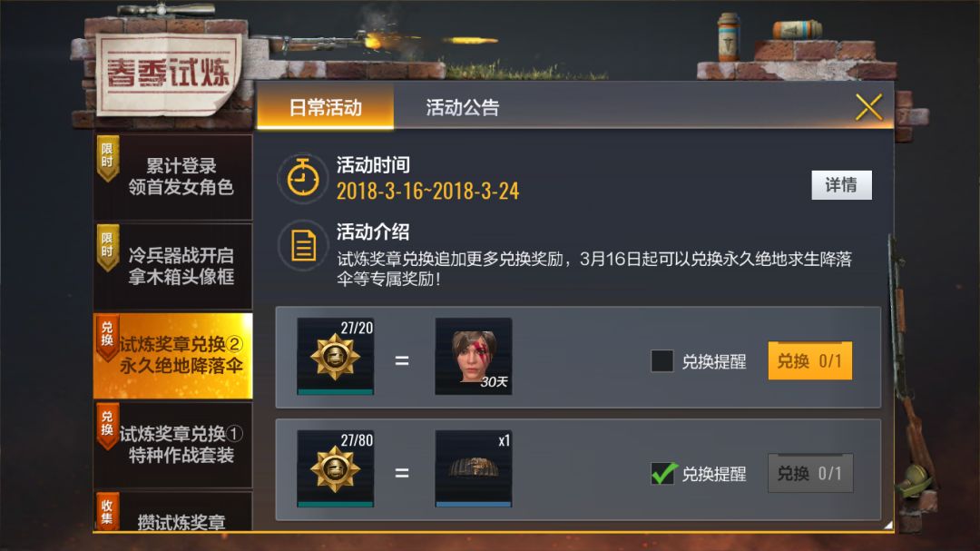Click the greyed 兑换 0/1 button
This screenshot has height=551, width=980.
[x=810, y=474]
